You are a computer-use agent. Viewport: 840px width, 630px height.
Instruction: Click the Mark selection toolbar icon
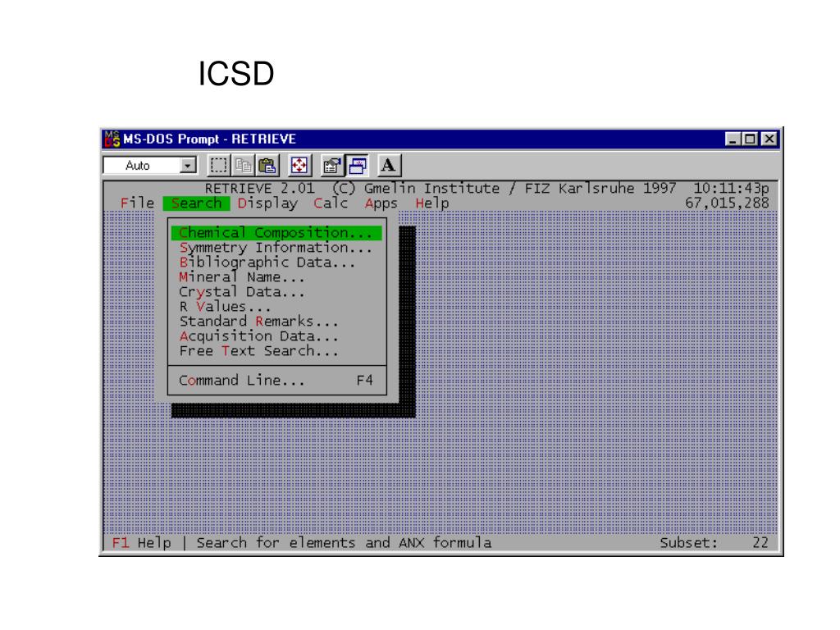218,166
